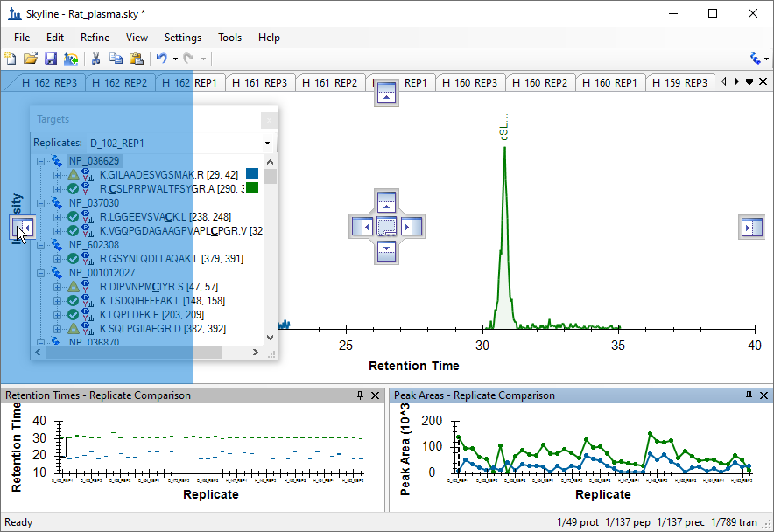Screen dimensions: 774x532
Task: Save the document using the floppy icon
Action: [x=51, y=59]
